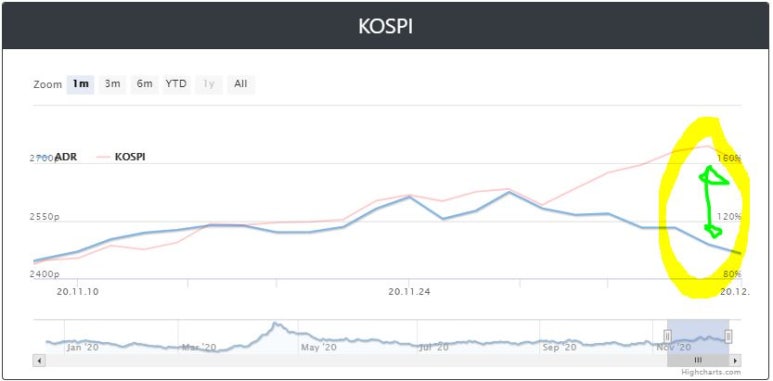Click May '20 in the navigator
The image size is (773, 381).
[x=318, y=347]
